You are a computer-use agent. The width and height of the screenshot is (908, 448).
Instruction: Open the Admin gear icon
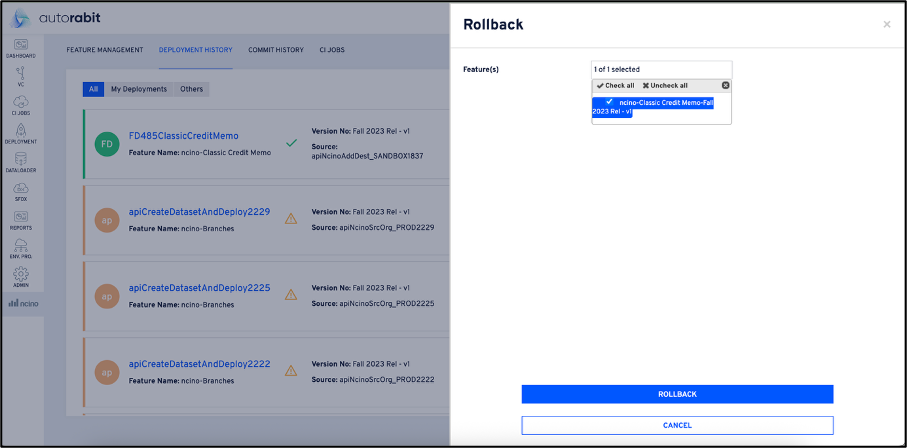pyautogui.click(x=21, y=277)
